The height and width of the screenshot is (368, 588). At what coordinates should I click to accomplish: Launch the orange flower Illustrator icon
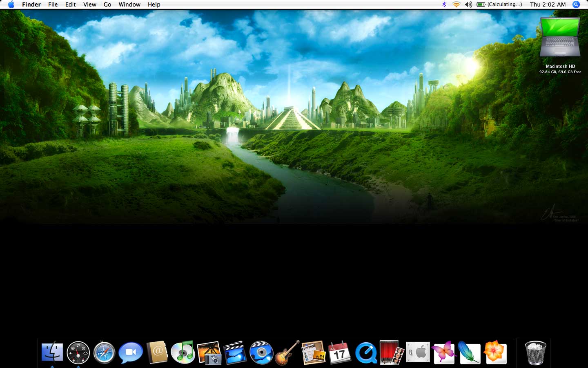495,352
